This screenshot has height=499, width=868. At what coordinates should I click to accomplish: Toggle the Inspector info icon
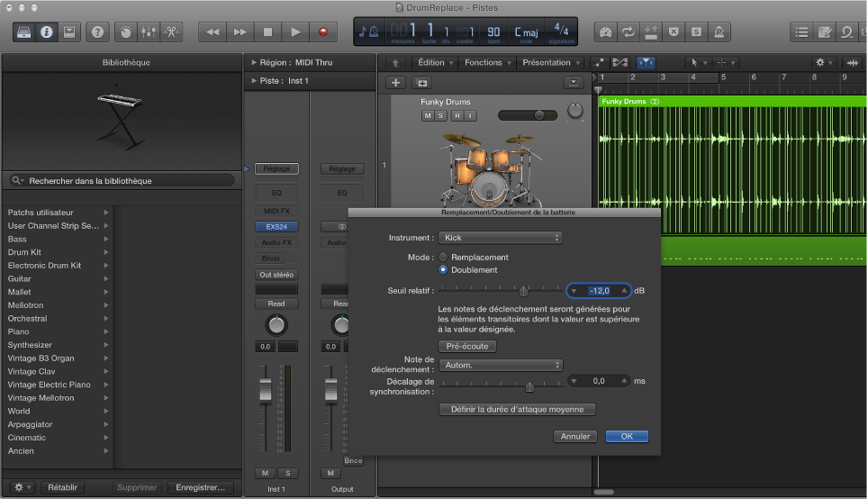(46, 32)
